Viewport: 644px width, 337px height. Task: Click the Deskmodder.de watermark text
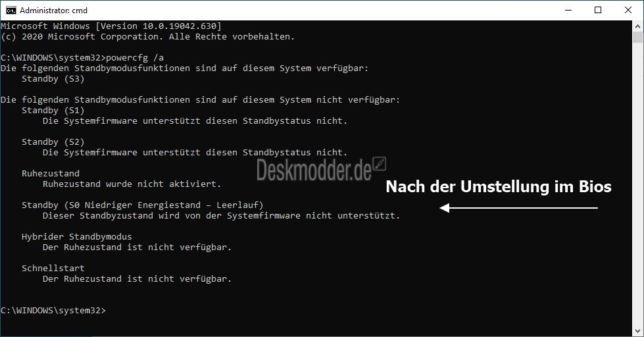314,170
